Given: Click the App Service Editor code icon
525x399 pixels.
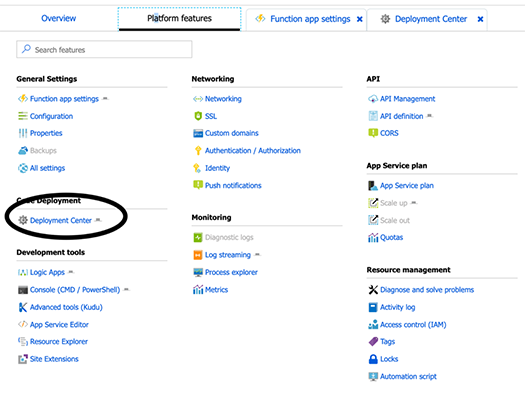Looking at the screenshot, I should [x=23, y=324].
